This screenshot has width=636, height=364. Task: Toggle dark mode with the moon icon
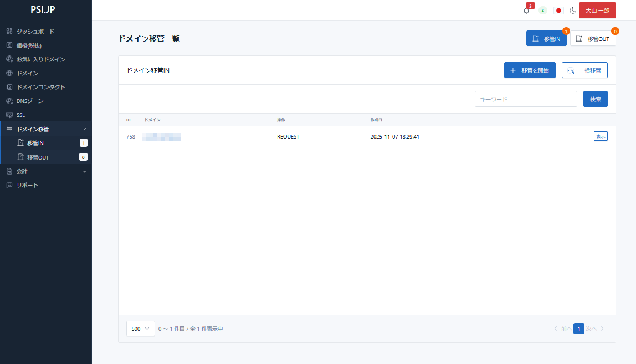(573, 11)
